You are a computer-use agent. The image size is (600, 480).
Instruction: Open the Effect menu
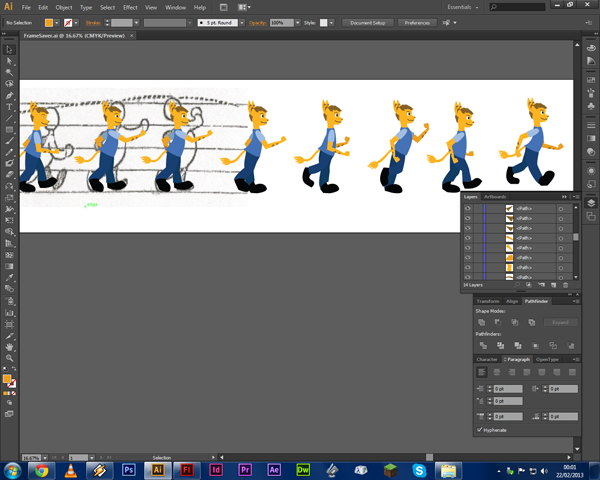point(130,7)
